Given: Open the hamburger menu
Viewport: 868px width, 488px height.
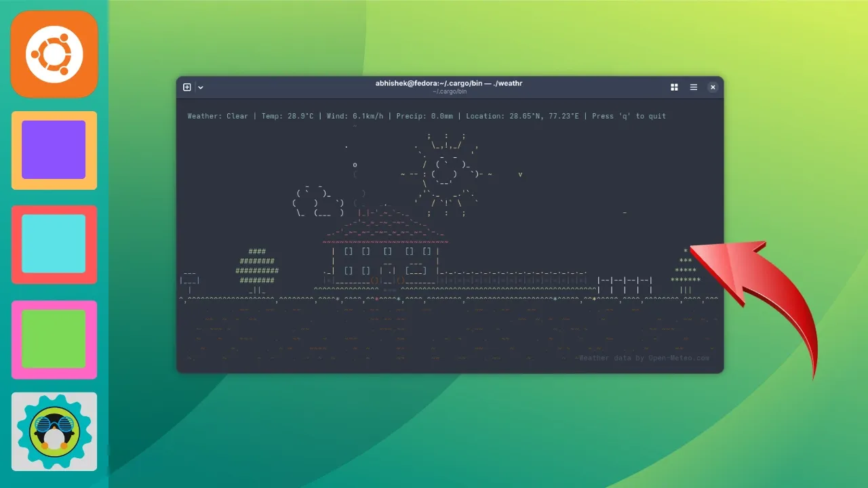Looking at the screenshot, I should (x=693, y=87).
